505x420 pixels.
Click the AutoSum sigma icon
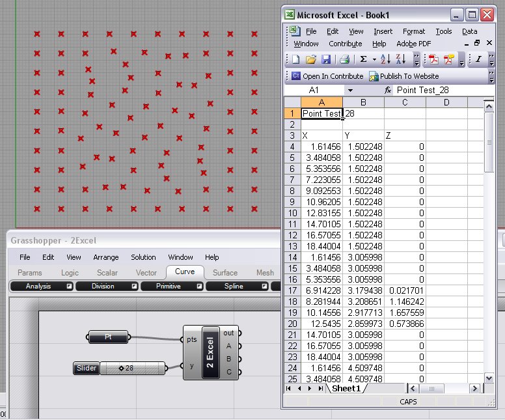[x=363, y=59]
